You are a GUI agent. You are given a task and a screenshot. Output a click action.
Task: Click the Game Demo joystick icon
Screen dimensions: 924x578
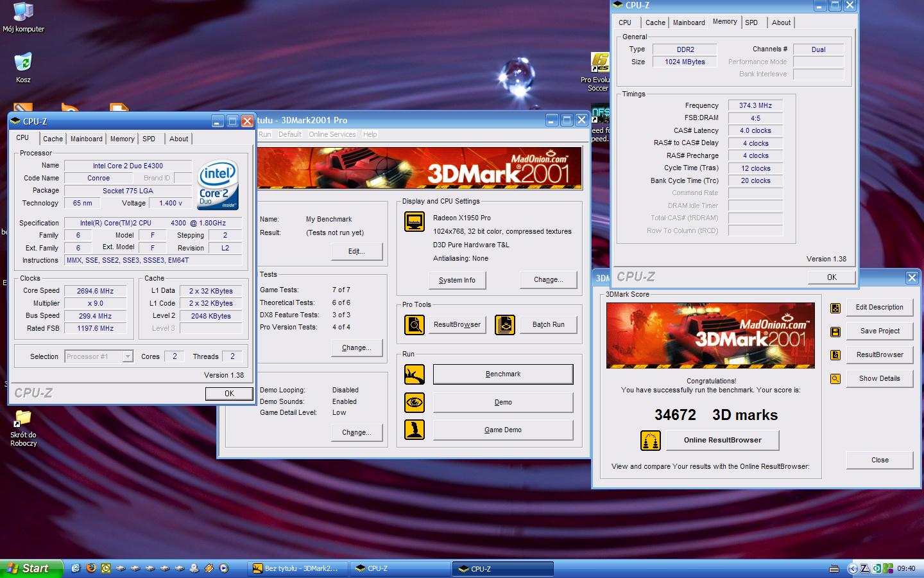[415, 430]
